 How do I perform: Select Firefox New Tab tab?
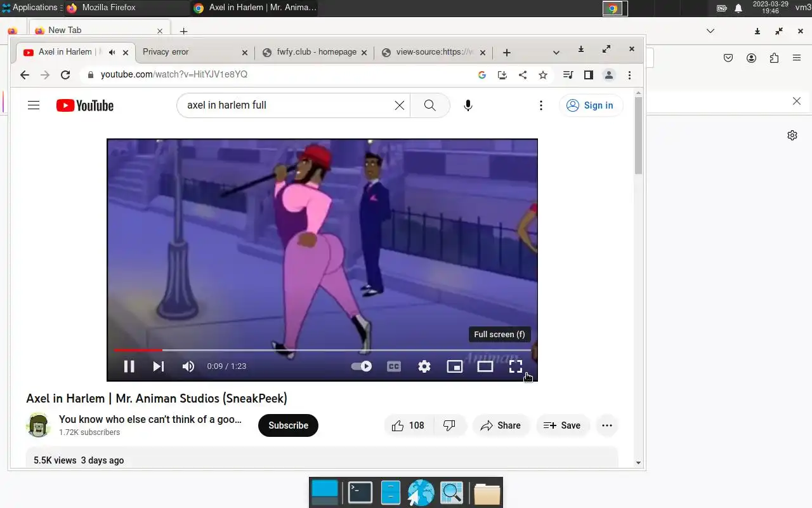coord(98,30)
